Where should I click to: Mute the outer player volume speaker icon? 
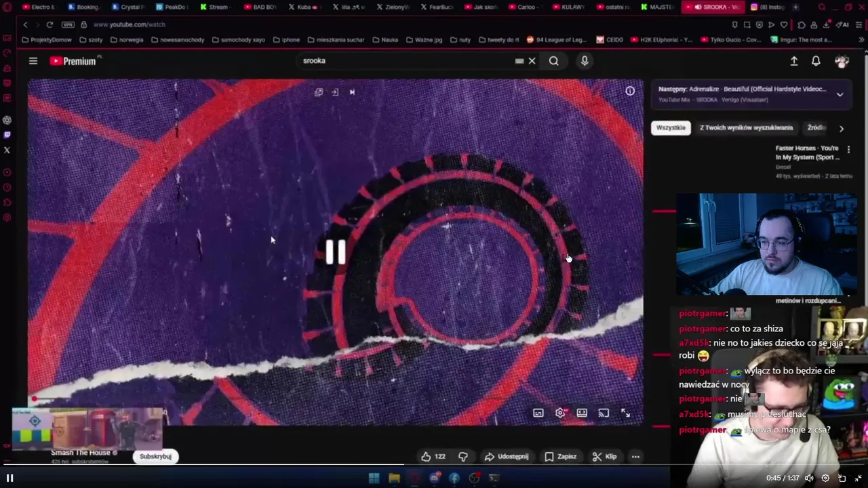[x=808, y=478]
